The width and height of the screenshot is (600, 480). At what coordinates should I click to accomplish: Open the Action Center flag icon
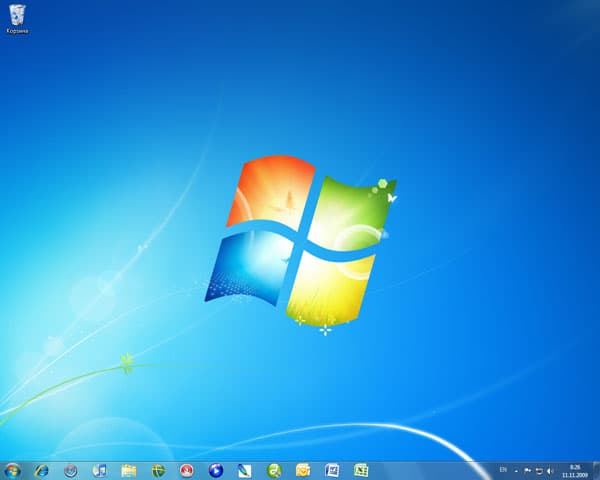pyautogui.click(x=527, y=470)
